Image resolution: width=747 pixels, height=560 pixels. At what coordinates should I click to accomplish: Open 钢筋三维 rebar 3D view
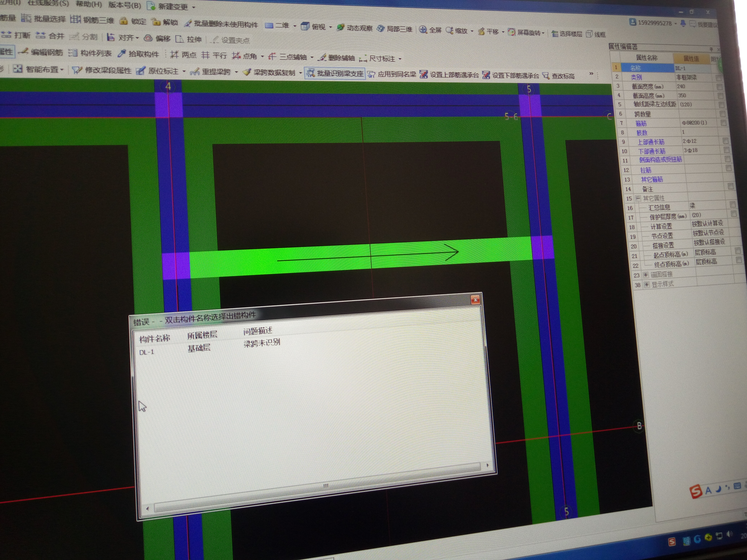(92, 20)
